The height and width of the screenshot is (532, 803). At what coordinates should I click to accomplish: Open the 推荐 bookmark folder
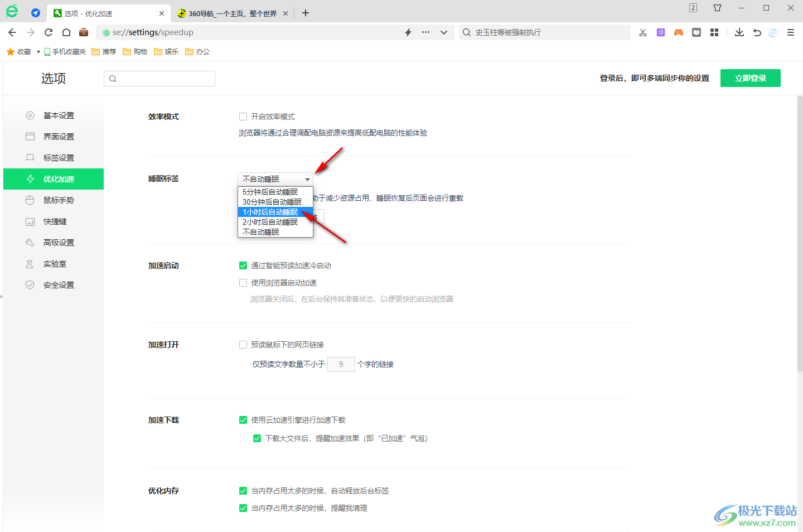104,52
